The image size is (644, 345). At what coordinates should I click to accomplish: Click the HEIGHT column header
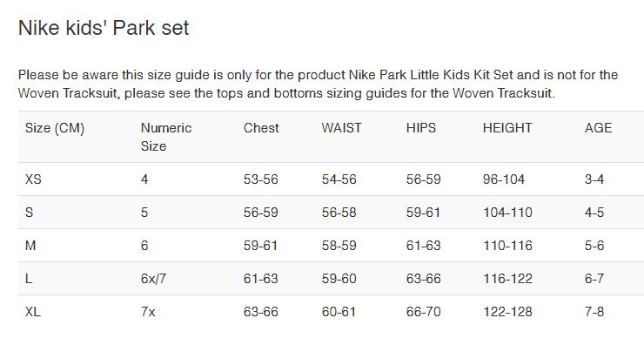click(x=507, y=128)
